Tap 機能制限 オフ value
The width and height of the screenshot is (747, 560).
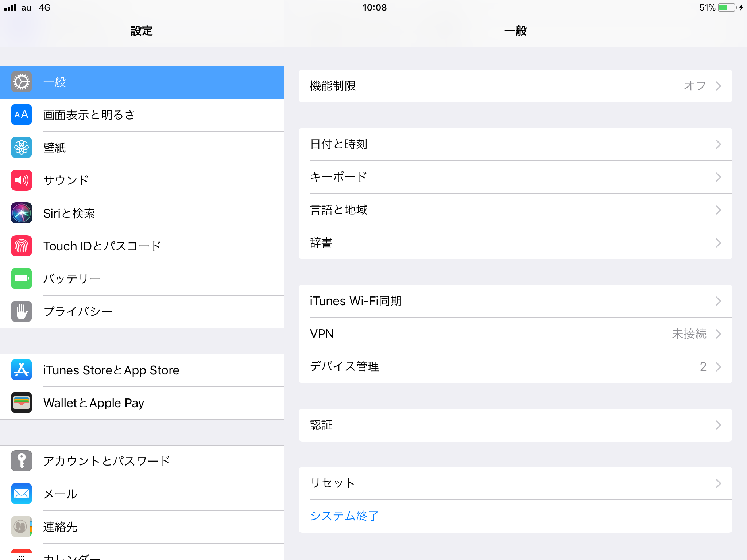pyautogui.click(x=695, y=86)
